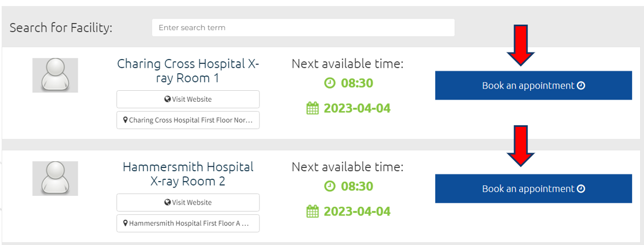Image resolution: width=644 pixels, height=245 pixels.
Task: Click map pin icon for Hammersmith address
Action: point(126,223)
